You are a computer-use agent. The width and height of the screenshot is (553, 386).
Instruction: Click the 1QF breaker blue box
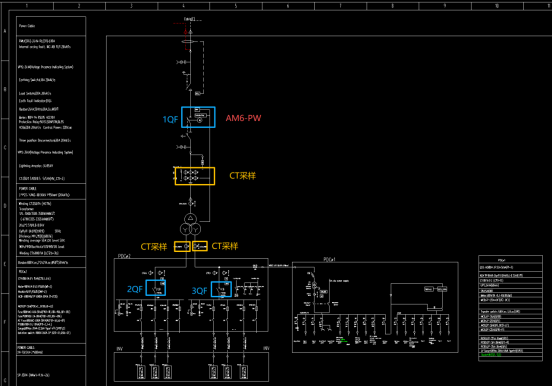198,117
